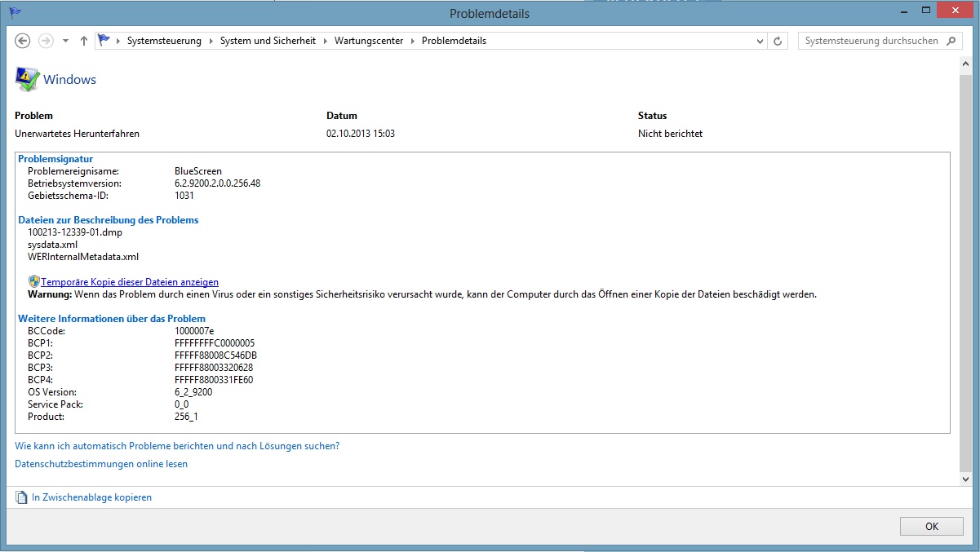Click OS version value 6.2.9200.2.0.0.256.48

(x=217, y=183)
